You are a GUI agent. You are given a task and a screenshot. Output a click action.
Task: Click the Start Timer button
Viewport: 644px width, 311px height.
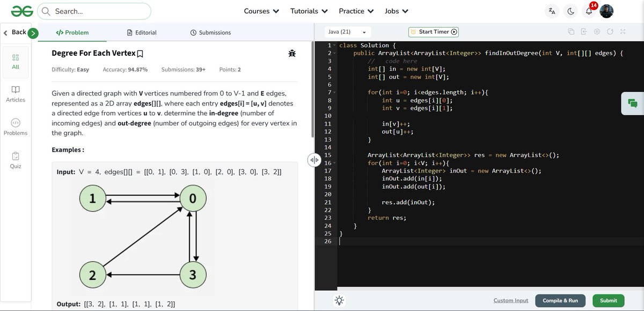(434, 32)
